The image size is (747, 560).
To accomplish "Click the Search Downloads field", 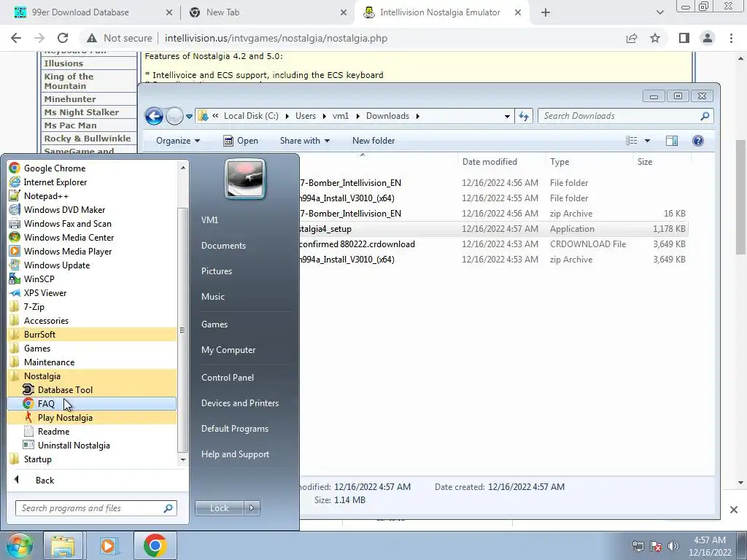I will click(625, 116).
